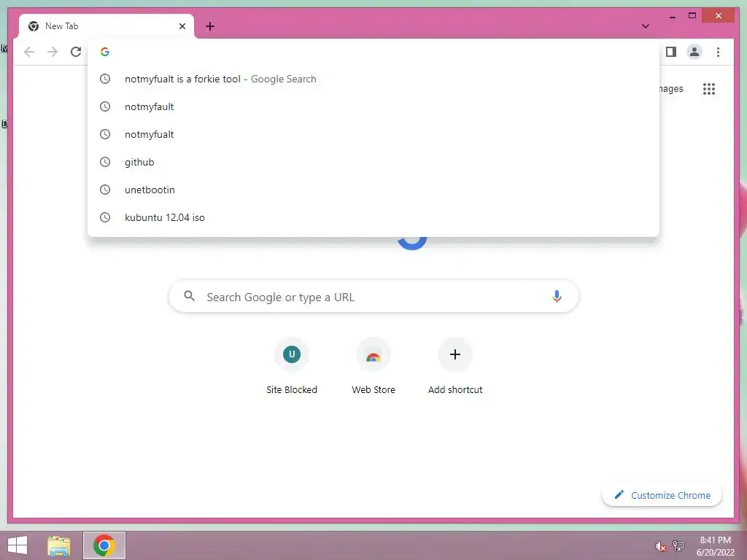
Task: Choose the 'notmyfualt' suggestion
Action: 373,134
